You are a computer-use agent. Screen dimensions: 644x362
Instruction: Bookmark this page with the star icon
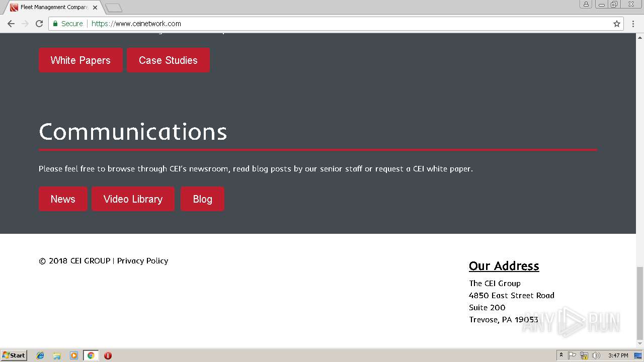point(617,24)
